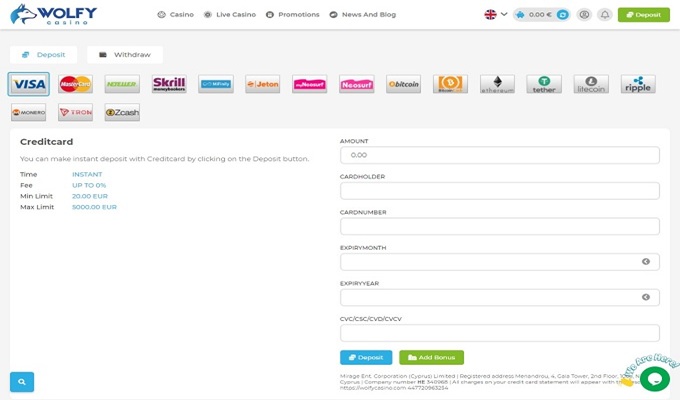Select the Skrill Moneybookers payment icon
This screenshot has width=680, height=400.
169,84
